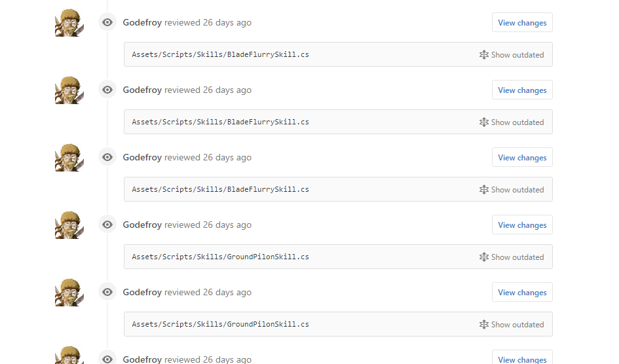The width and height of the screenshot is (619, 364).
Task: Open View changes on the second review
Action: click(522, 90)
